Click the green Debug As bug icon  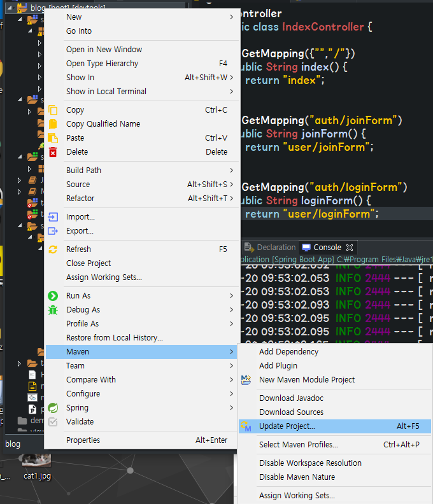tap(53, 310)
